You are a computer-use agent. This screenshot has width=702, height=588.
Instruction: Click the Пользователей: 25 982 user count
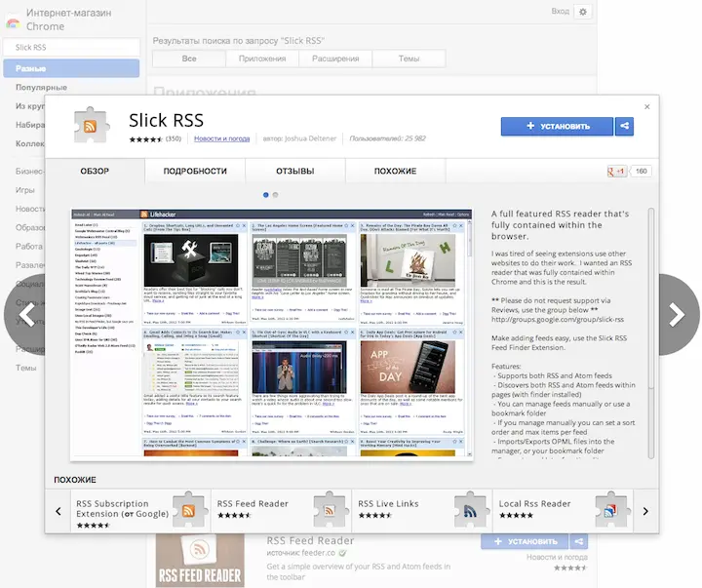click(388, 138)
